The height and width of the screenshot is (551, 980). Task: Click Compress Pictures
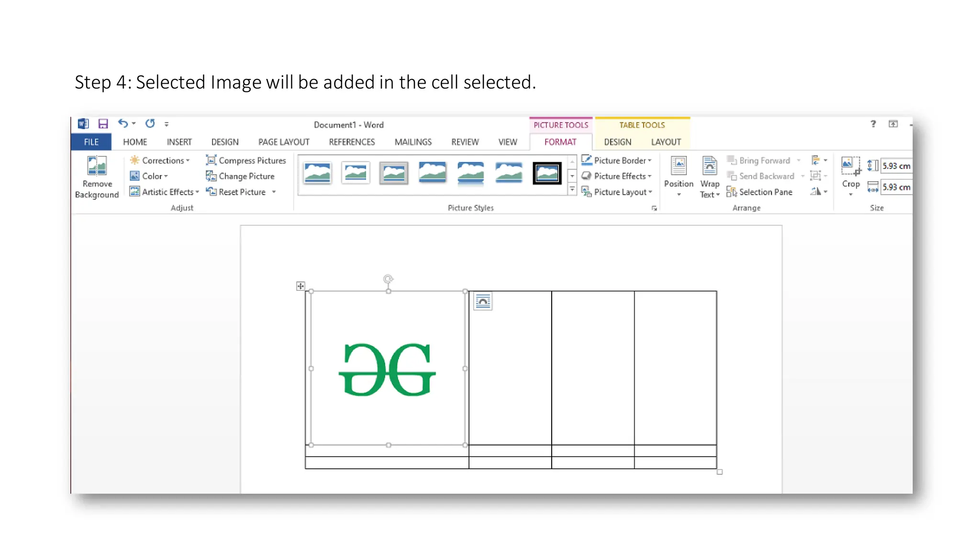click(246, 160)
